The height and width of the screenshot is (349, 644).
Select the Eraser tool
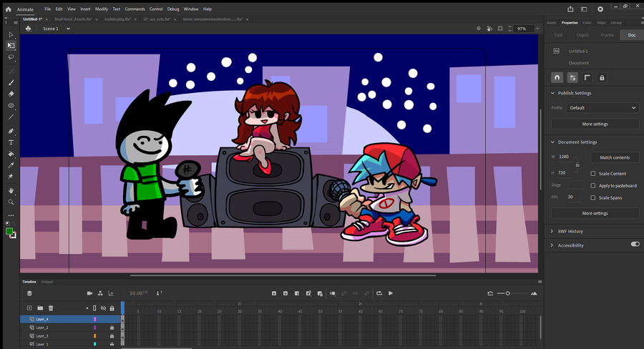pyautogui.click(x=11, y=94)
